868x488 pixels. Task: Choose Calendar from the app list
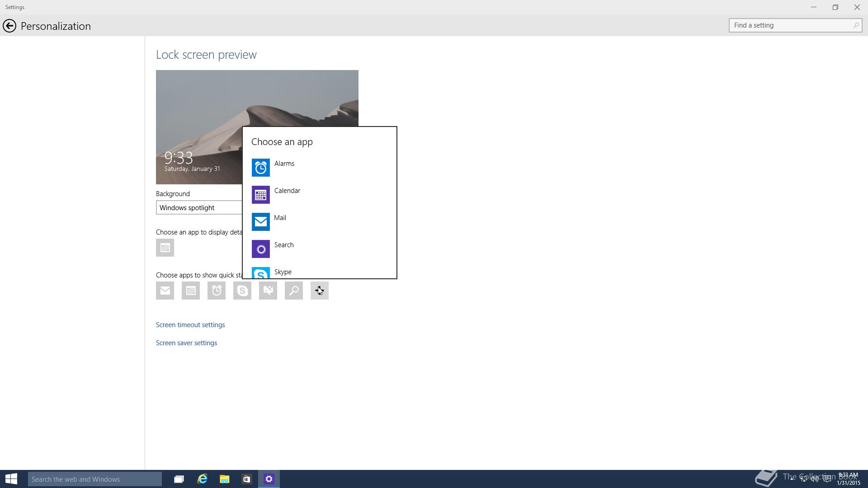(x=319, y=195)
